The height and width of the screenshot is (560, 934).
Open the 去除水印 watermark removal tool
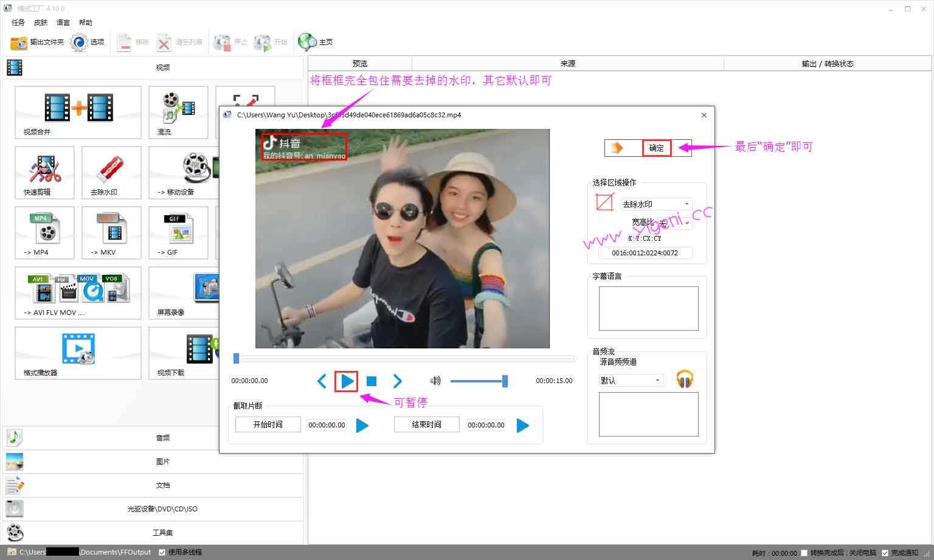[111, 173]
